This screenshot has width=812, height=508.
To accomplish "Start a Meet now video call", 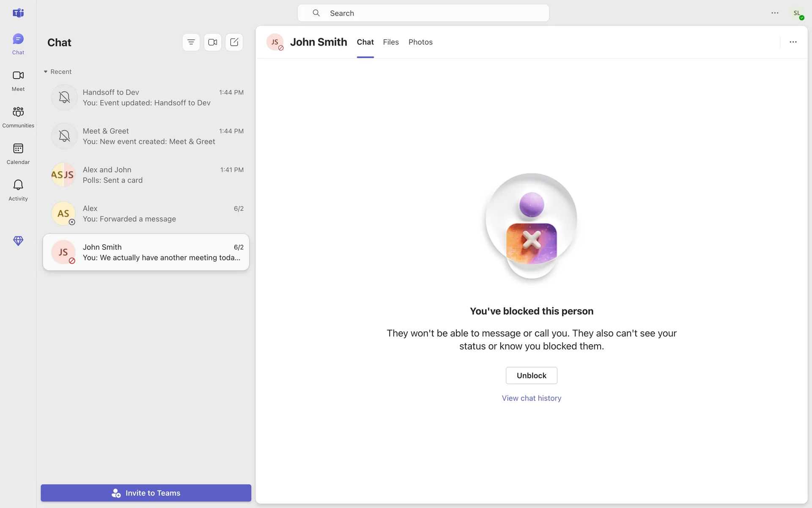I will pyautogui.click(x=213, y=42).
